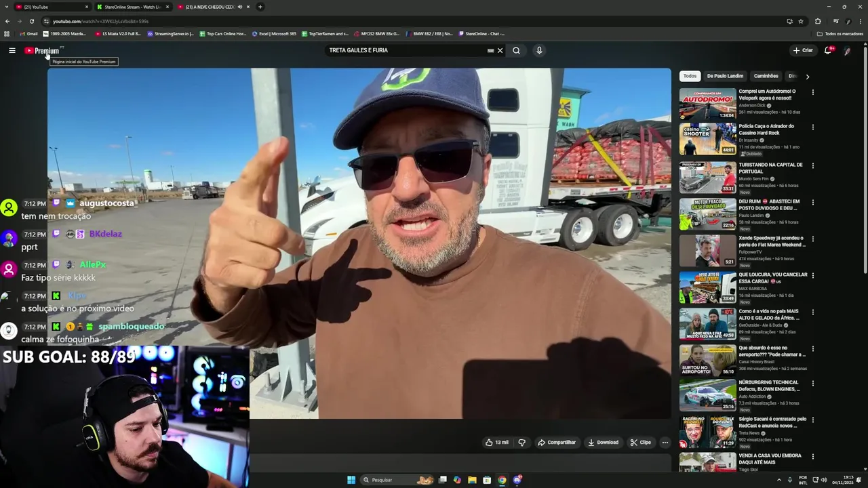Image resolution: width=868 pixels, height=488 pixels.
Task: Click the address bar URL
Action: [100, 21]
